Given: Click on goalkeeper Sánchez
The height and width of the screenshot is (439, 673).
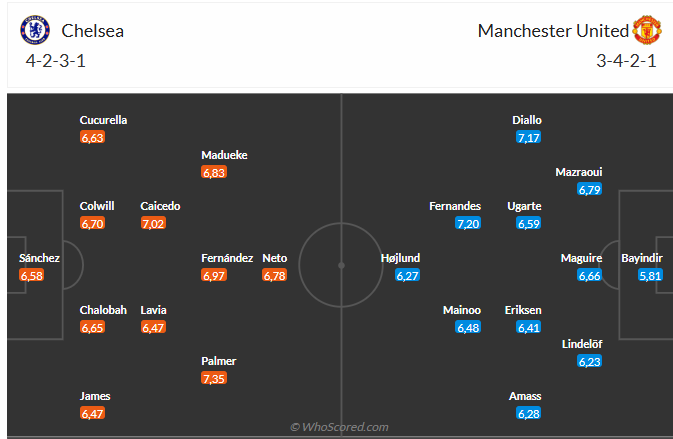Looking at the screenshot, I should tap(39, 258).
